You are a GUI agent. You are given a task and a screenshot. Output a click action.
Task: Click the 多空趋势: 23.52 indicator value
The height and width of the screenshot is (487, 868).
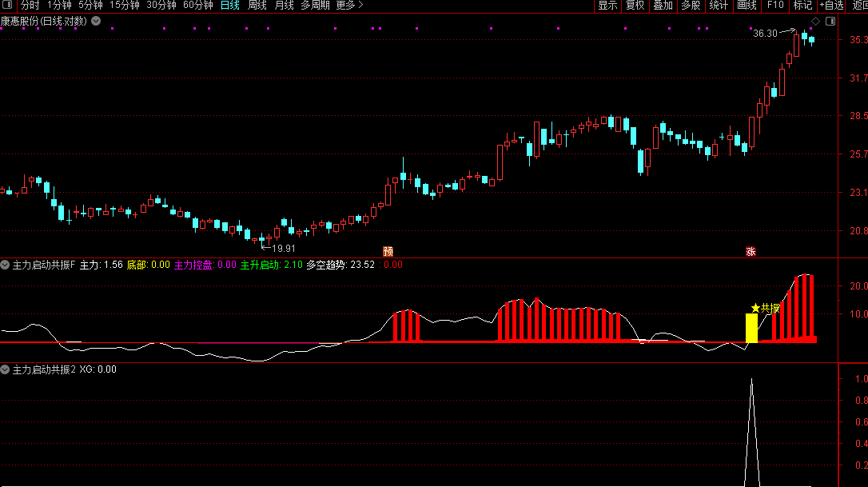pos(340,265)
